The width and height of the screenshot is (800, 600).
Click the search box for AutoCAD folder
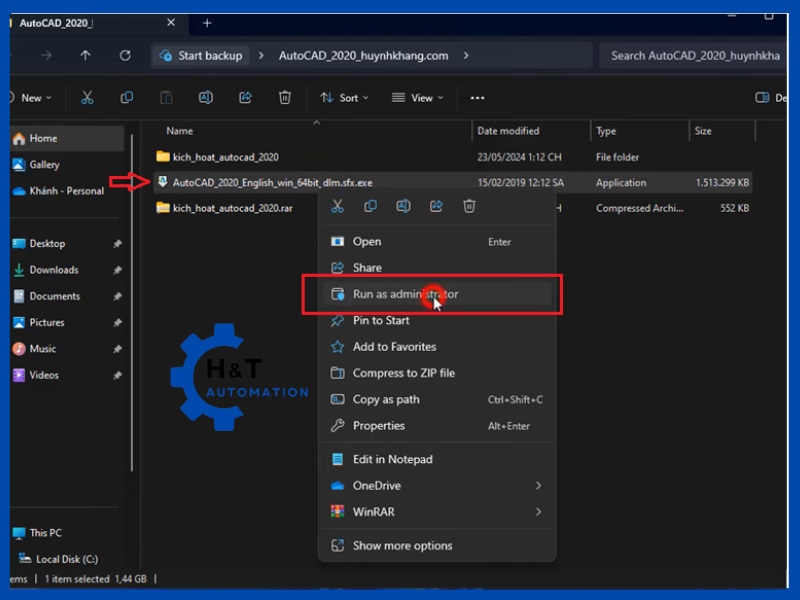[694, 56]
